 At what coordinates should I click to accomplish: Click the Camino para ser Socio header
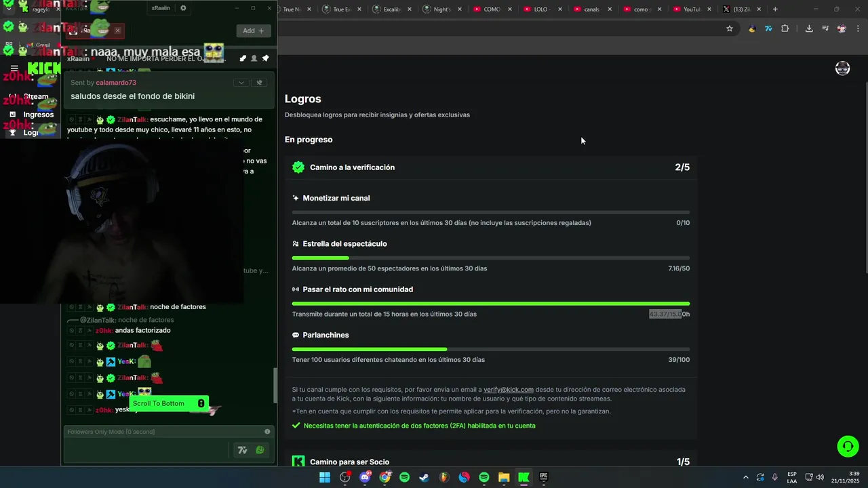[x=491, y=462]
